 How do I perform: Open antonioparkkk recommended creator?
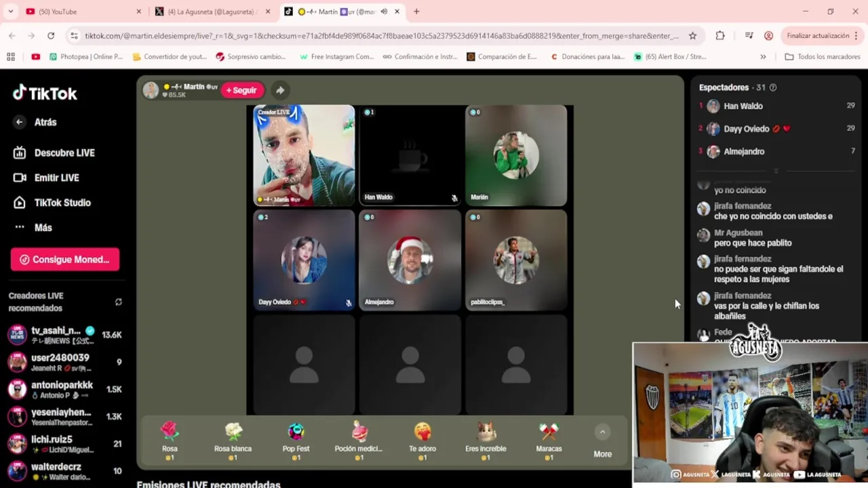pos(65,390)
